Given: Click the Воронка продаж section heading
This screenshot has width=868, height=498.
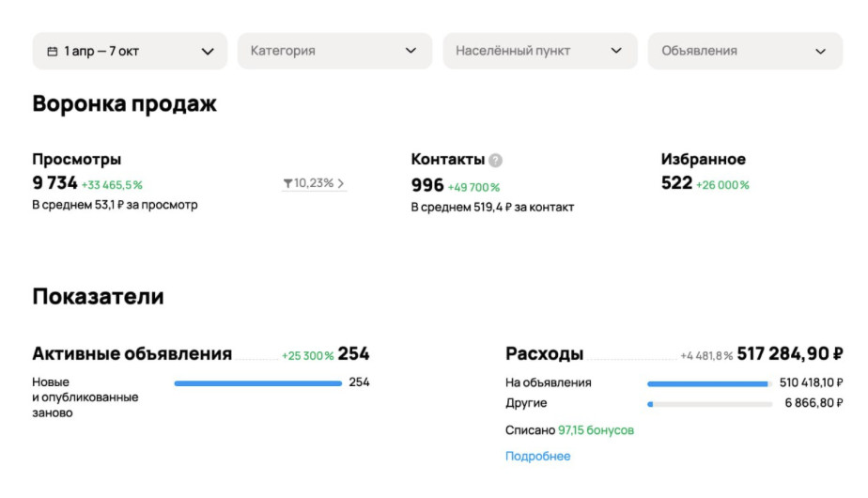Looking at the screenshot, I should [x=124, y=103].
